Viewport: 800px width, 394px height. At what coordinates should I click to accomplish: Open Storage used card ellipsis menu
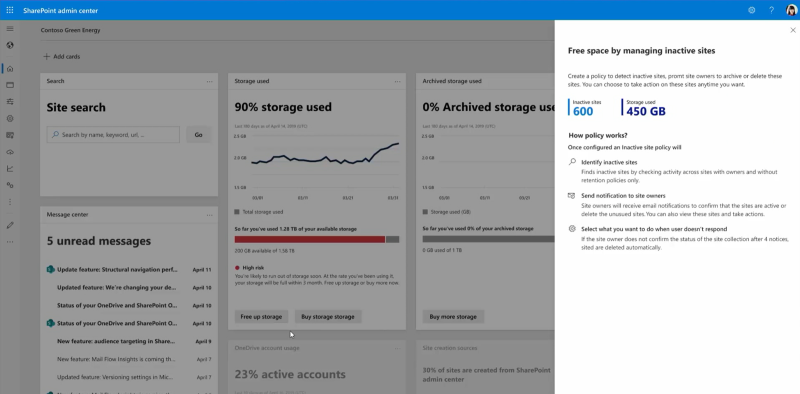tap(397, 82)
